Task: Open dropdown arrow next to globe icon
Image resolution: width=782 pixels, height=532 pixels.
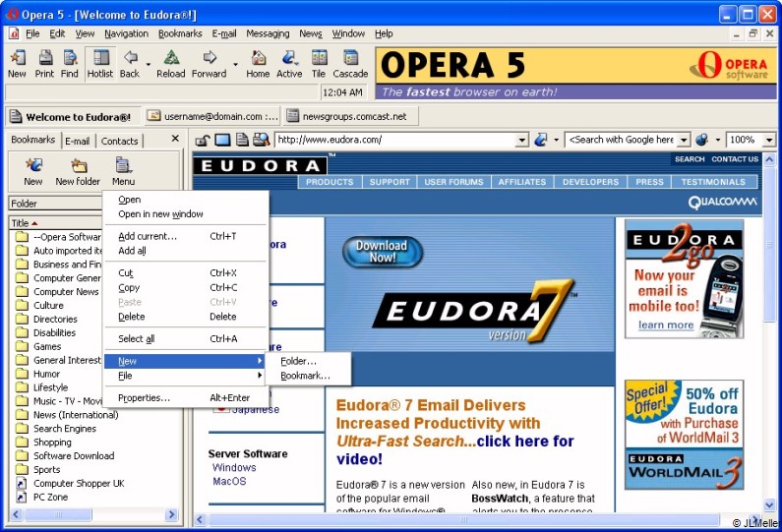Action: pyautogui.click(x=718, y=140)
